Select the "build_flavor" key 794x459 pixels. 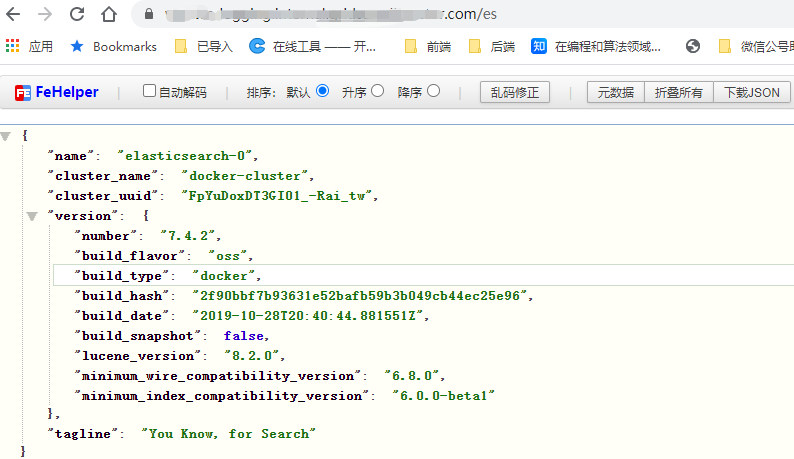point(130,255)
